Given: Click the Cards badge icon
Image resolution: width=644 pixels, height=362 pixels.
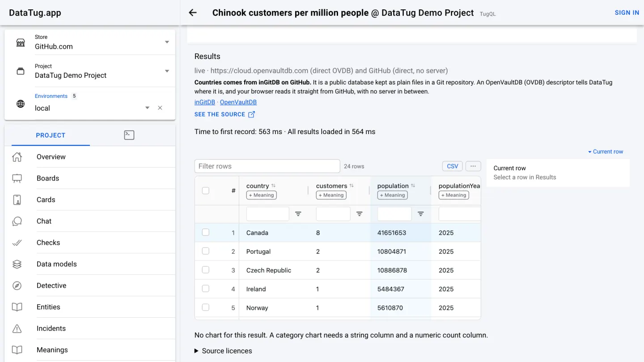Looking at the screenshot, I should (x=17, y=200).
